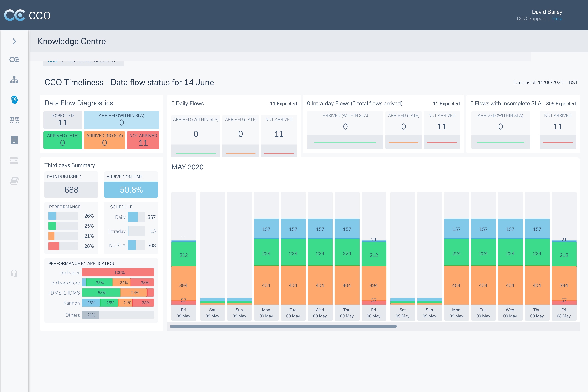This screenshot has width=588, height=392.
Task: Click the book sidebar icon
Action: click(14, 180)
